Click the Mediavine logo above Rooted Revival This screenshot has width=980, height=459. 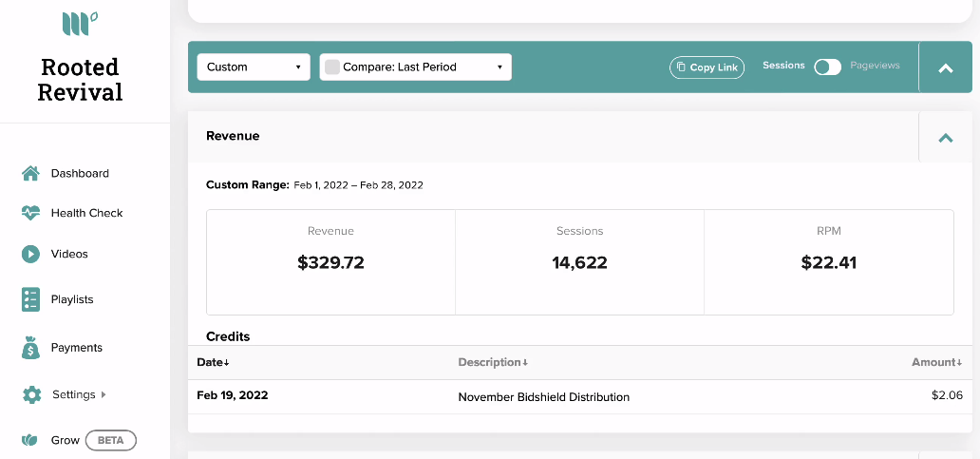80,23
